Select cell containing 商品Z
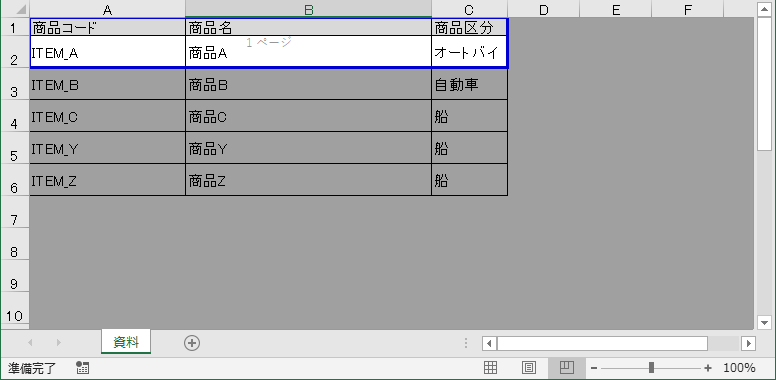This screenshot has width=776, height=380. click(308, 180)
